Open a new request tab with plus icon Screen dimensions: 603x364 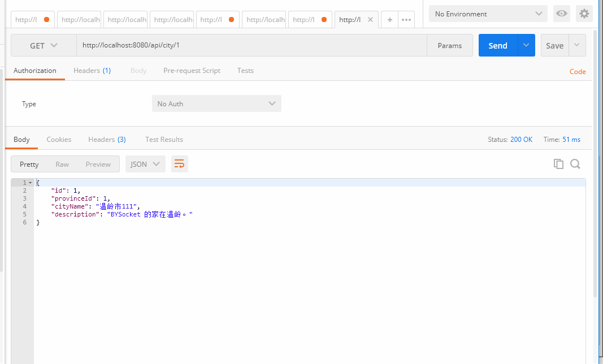(x=389, y=20)
